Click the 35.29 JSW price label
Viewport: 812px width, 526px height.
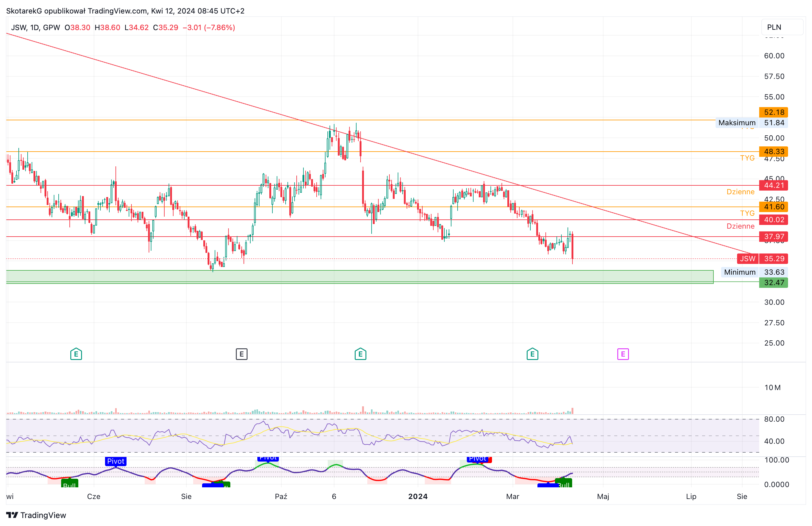[x=763, y=259]
